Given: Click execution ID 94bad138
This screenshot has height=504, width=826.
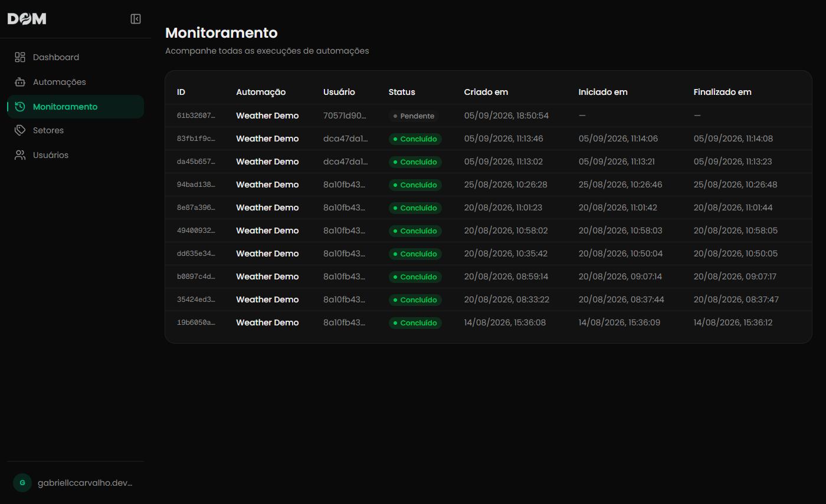Looking at the screenshot, I should point(196,185).
